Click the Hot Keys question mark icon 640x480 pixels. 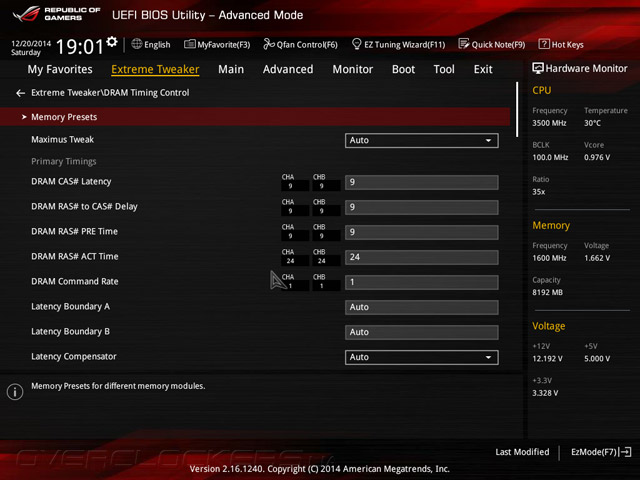pyautogui.click(x=544, y=44)
